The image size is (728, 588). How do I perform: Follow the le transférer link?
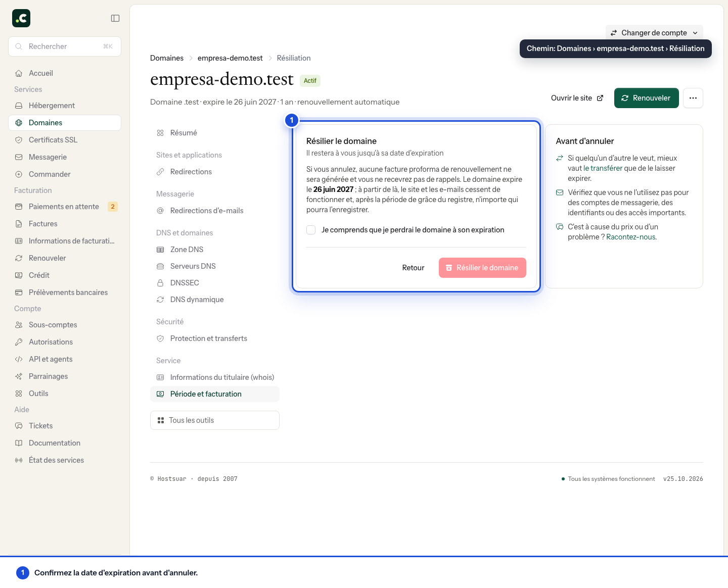603,168
